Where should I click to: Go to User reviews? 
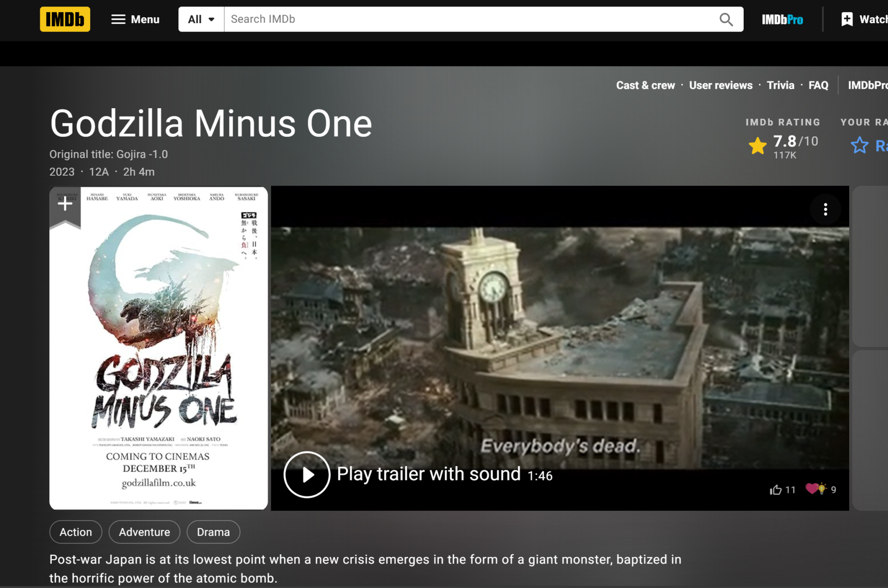point(720,85)
